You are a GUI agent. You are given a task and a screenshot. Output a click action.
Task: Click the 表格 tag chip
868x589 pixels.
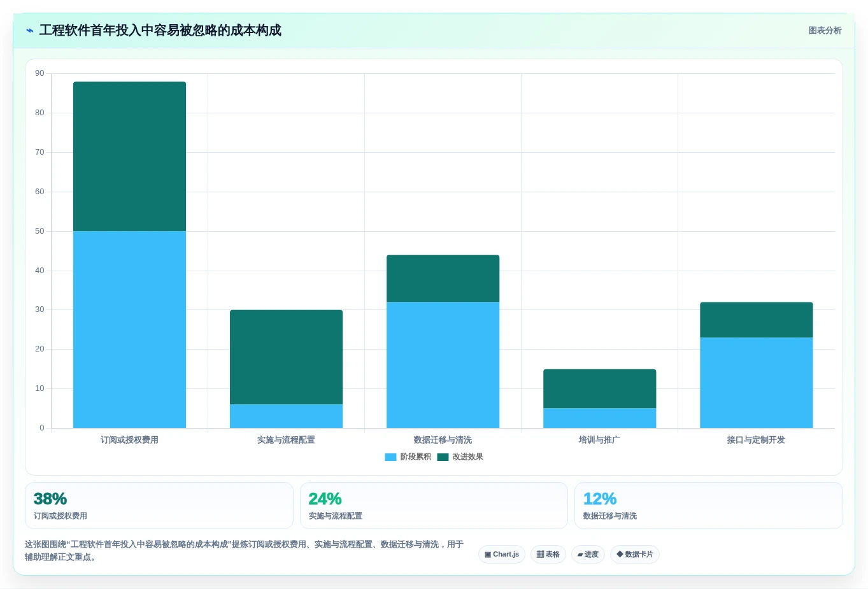point(548,554)
